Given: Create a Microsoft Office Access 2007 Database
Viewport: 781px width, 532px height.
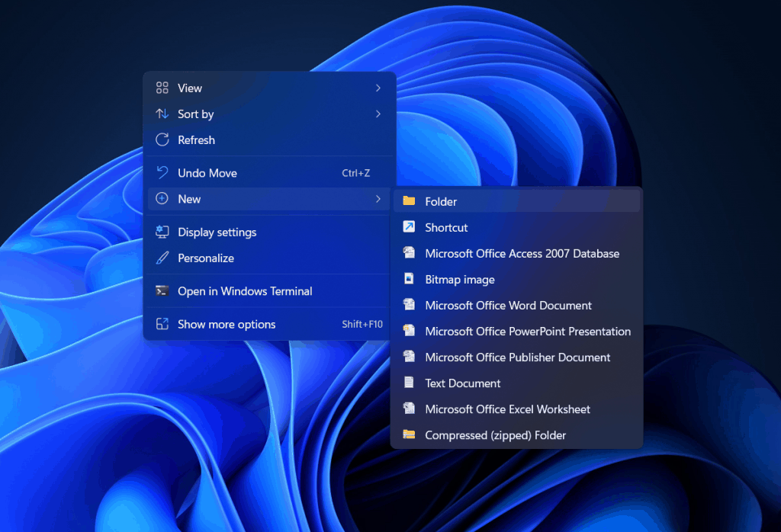Looking at the screenshot, I should coord(522,253).
